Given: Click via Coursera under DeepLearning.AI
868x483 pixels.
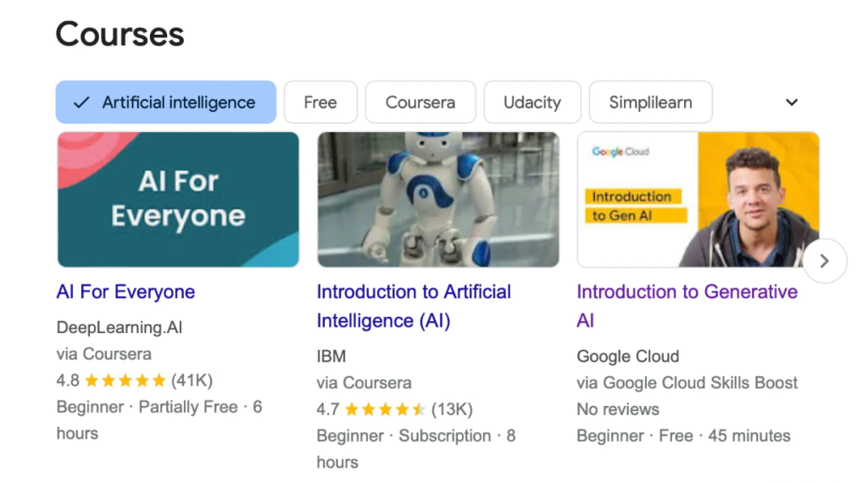Looking at the screenshot, I should click(x=104, y=354).
